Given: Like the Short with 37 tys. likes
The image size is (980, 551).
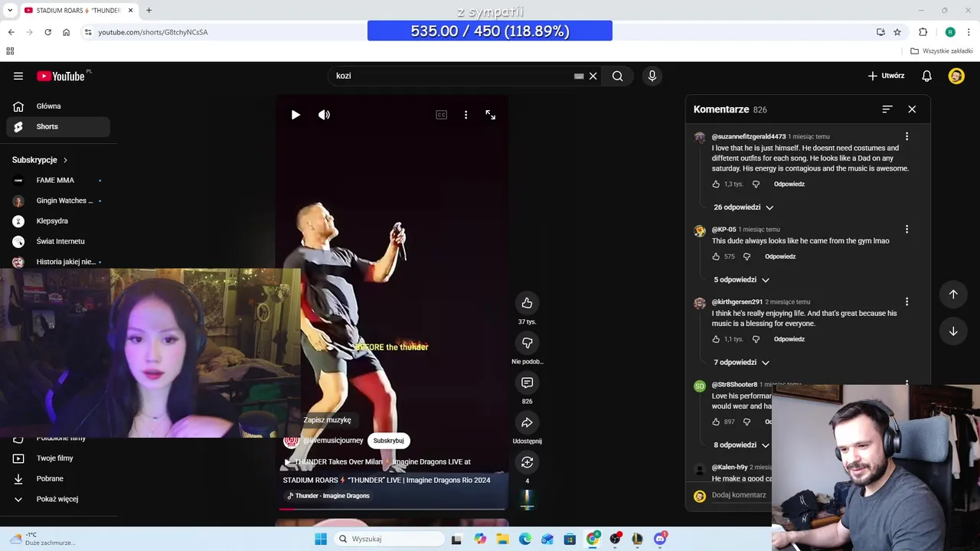Looking at the screenshot, I should click(527, 303).
